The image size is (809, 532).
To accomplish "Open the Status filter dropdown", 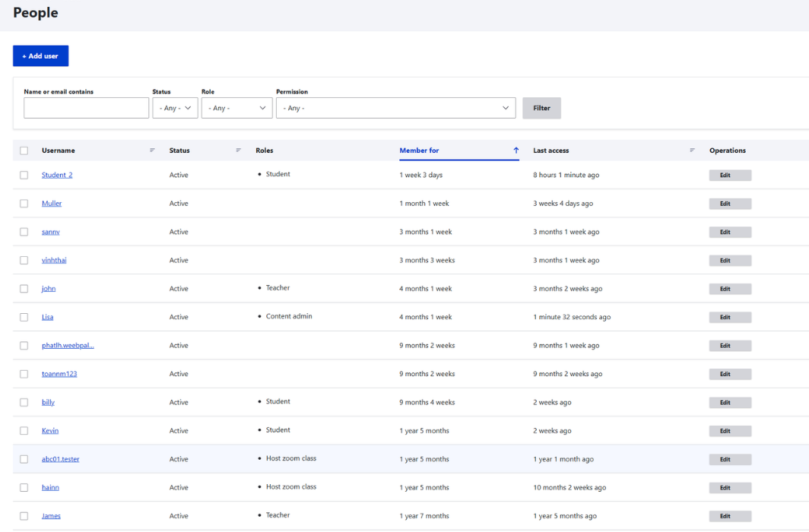I will [x=175, y=108].
